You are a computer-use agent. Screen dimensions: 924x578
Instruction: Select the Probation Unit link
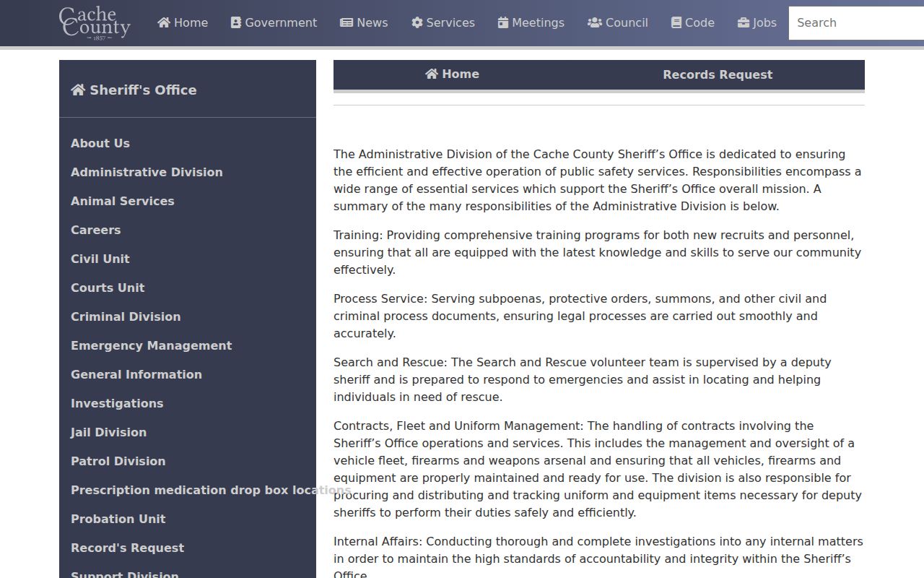pyautogui.click(x=118, y=519)
